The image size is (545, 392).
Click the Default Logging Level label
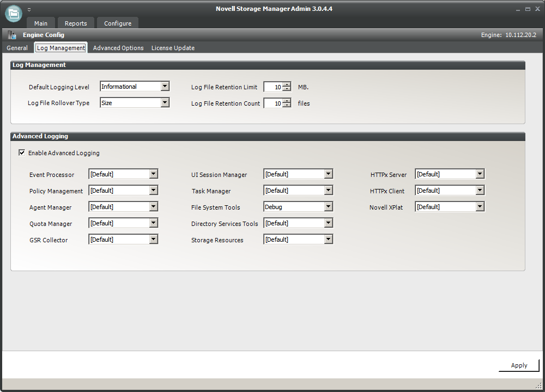pyautogui.click(x=59, y=87)
